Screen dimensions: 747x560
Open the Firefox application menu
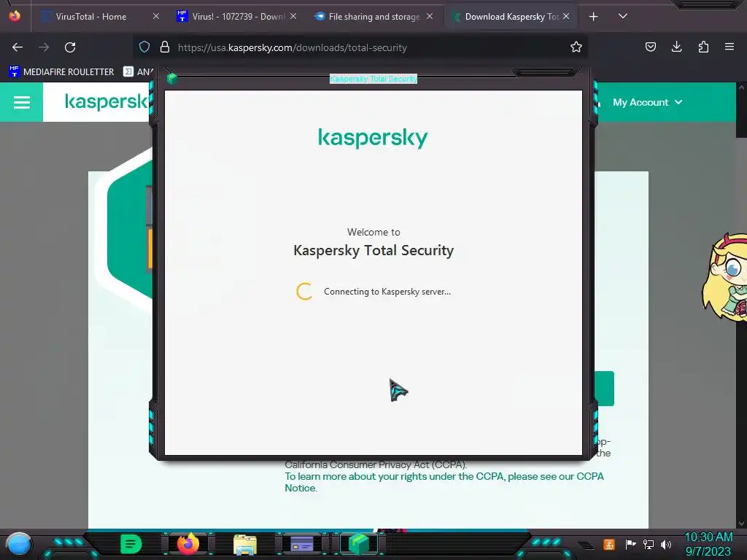click(x=729, y=47)
